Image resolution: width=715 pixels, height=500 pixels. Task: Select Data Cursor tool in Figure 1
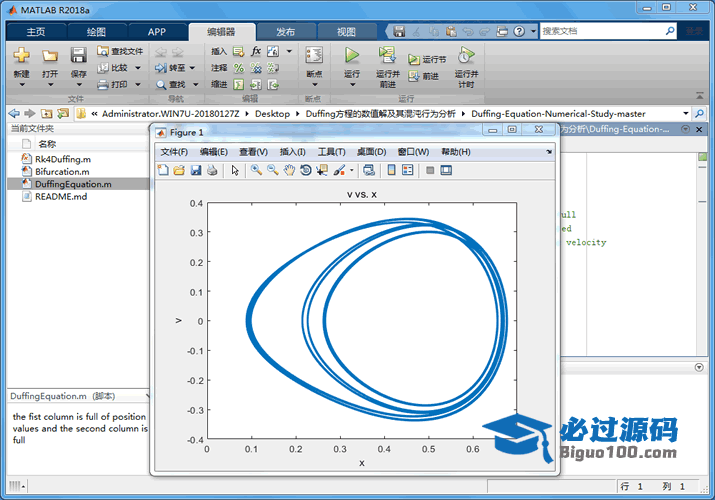322,170
